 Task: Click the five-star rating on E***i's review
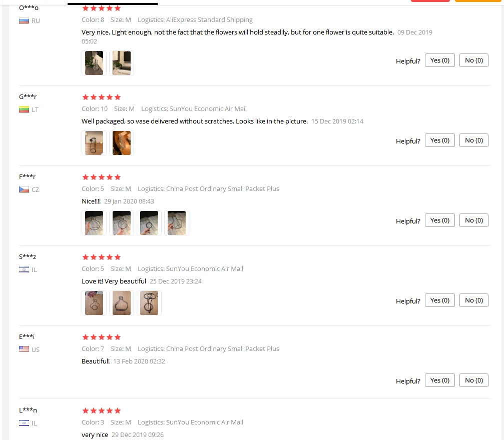(x=102, y=337)
